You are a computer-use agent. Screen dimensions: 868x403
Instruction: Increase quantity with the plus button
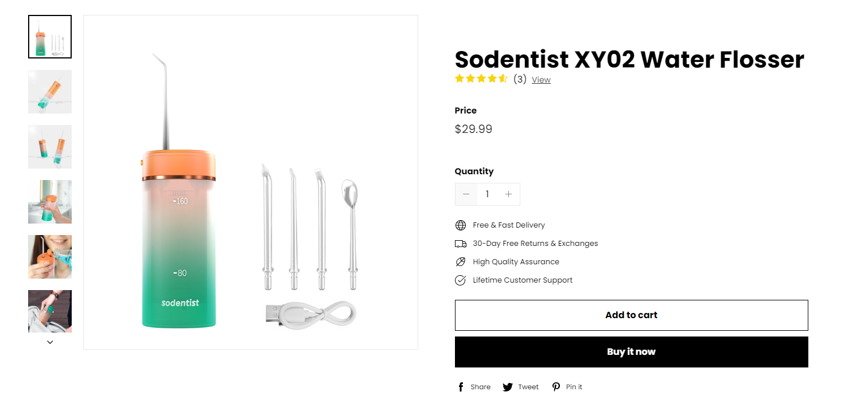(508, 194)
